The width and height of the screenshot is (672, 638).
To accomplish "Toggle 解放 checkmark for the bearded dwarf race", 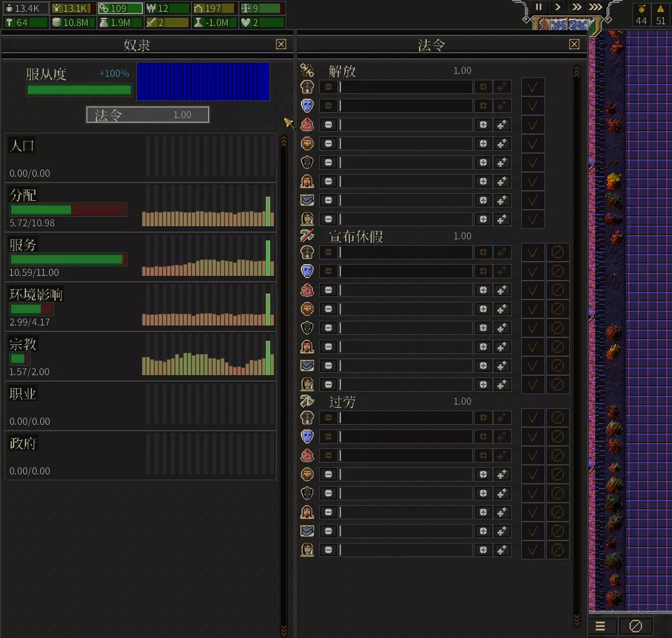I will click(533, 144).
